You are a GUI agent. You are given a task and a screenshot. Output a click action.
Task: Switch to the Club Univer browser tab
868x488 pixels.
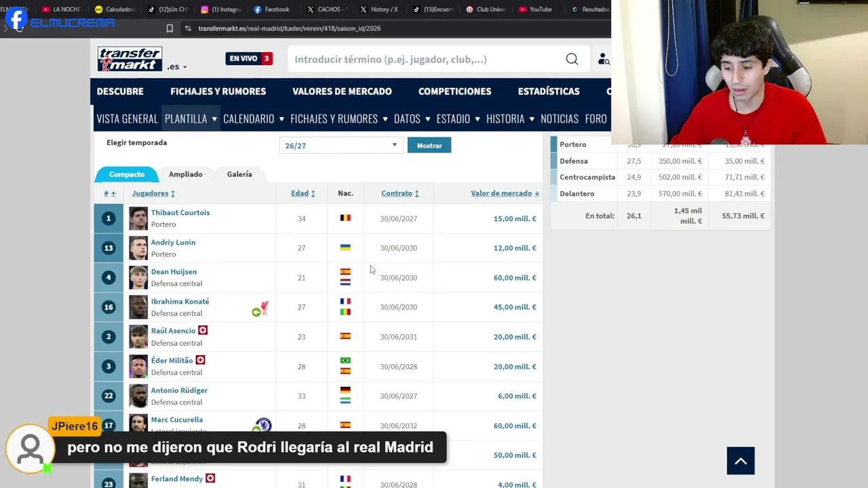[486, 9]
